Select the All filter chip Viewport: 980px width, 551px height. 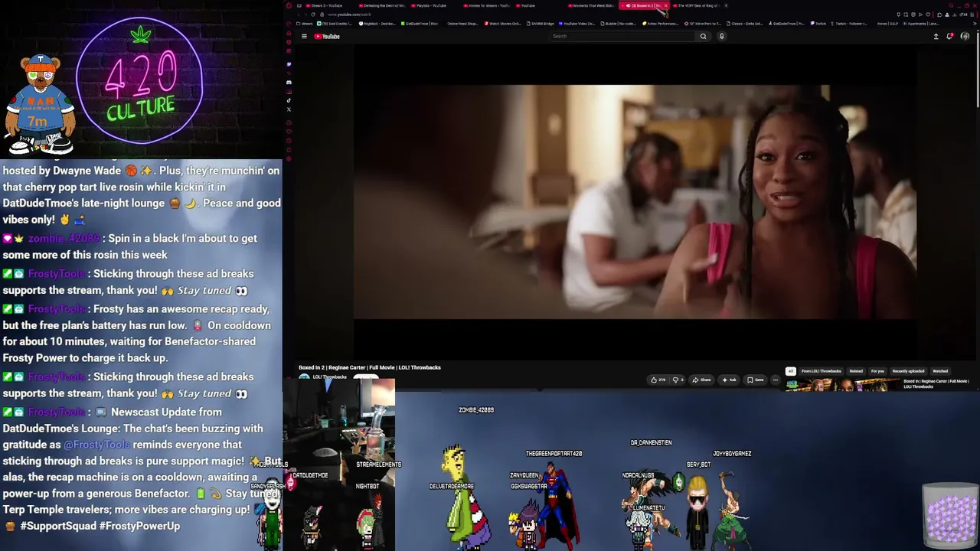[x=791, y=371]
